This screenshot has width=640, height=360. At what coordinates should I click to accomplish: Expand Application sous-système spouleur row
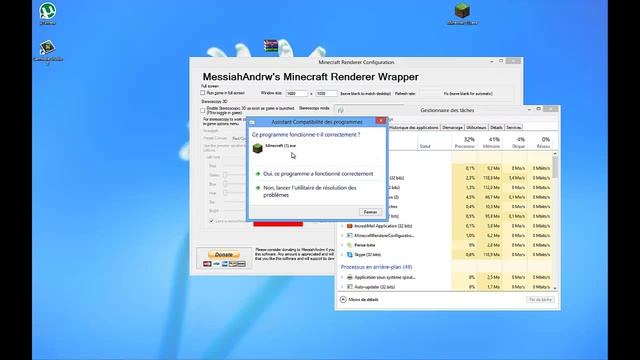342,277
